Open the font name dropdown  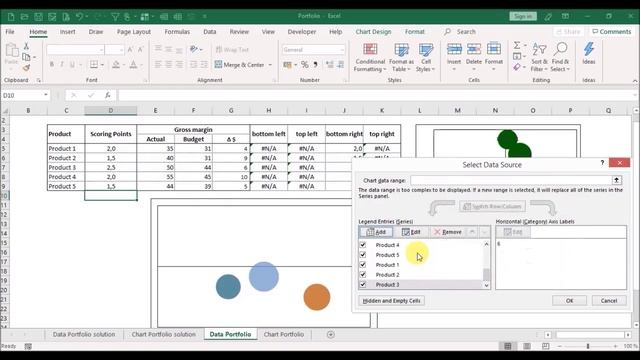[101, 50]
